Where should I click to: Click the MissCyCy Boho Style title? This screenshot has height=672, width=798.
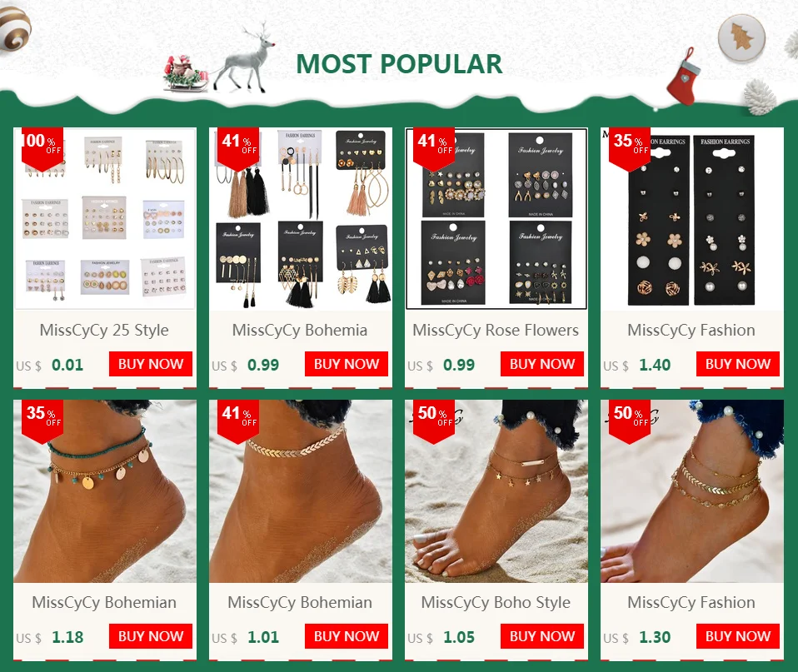[496, 602]
